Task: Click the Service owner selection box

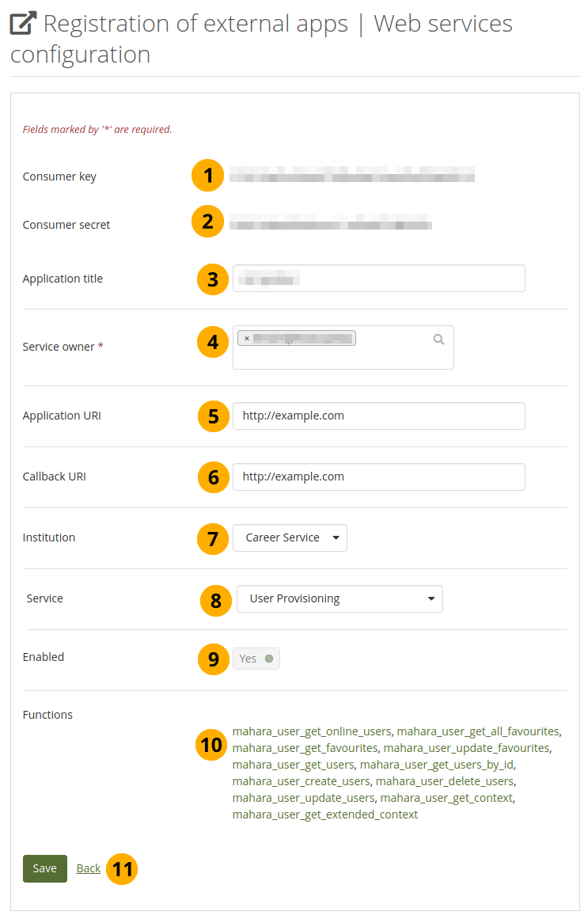Action: tap(343, 356)
